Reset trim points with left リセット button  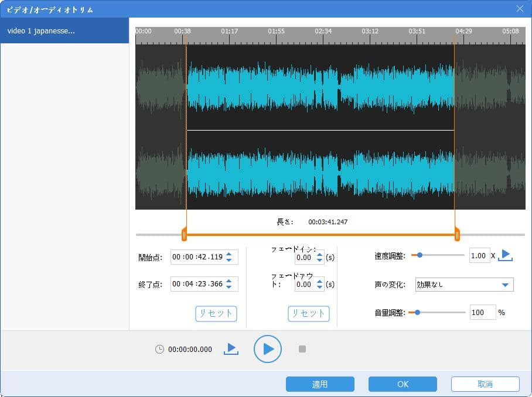coord(216,313)
